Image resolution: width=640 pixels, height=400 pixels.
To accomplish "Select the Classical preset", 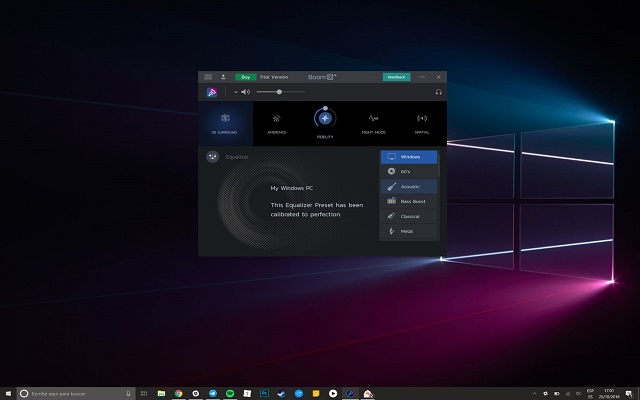I will (x=408, y=217).
